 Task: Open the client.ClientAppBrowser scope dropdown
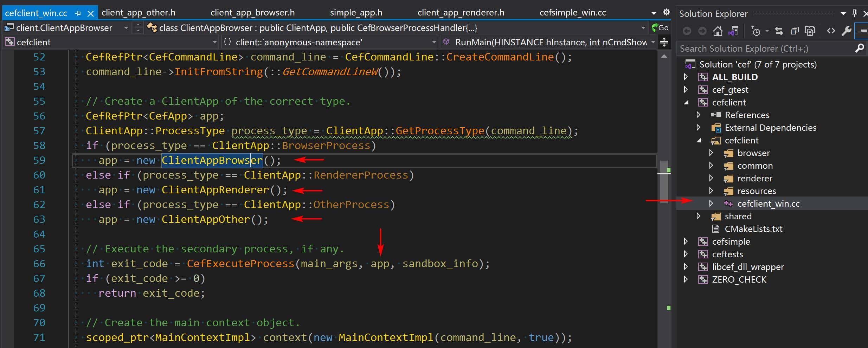[126, 28]
